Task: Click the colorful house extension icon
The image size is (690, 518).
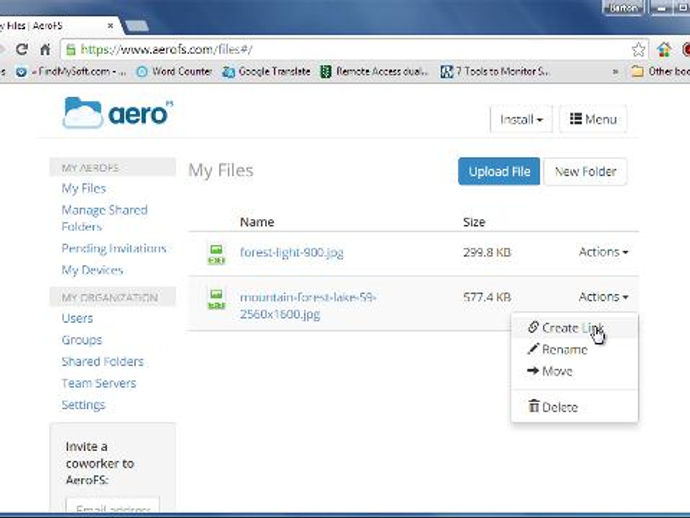Action: click(x=664, y=49)
